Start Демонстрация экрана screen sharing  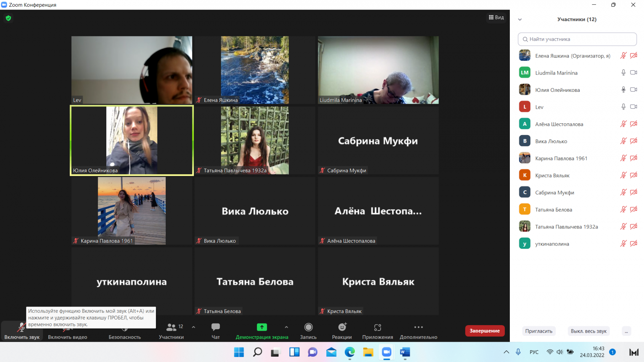point(262,331)
